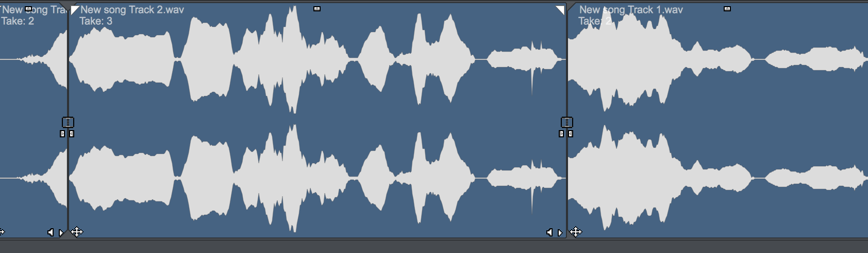Viewport: 868px width, 253px height.
Task: Click the Take: 3 label on middle clip
Action: (x=96, y=21)
